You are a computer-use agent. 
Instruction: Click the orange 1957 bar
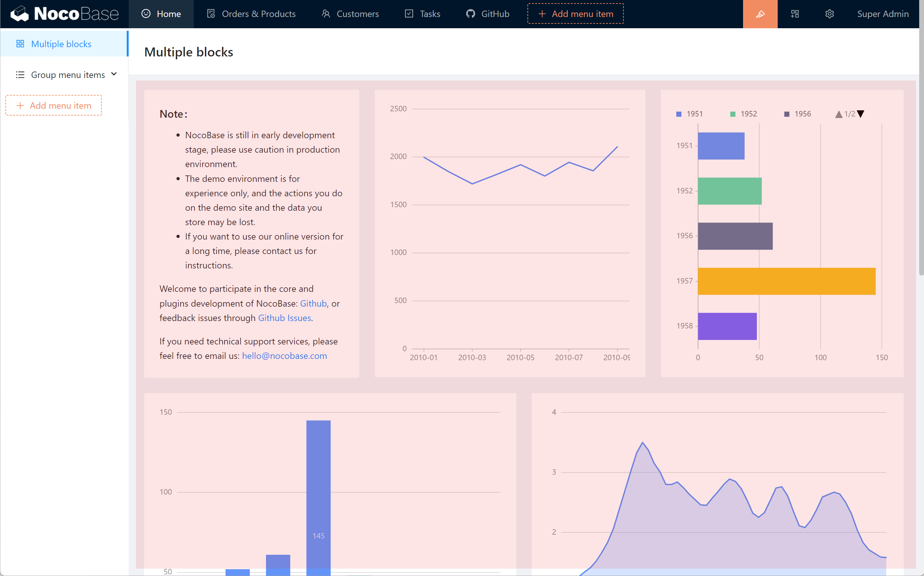[x=786, y=281]
